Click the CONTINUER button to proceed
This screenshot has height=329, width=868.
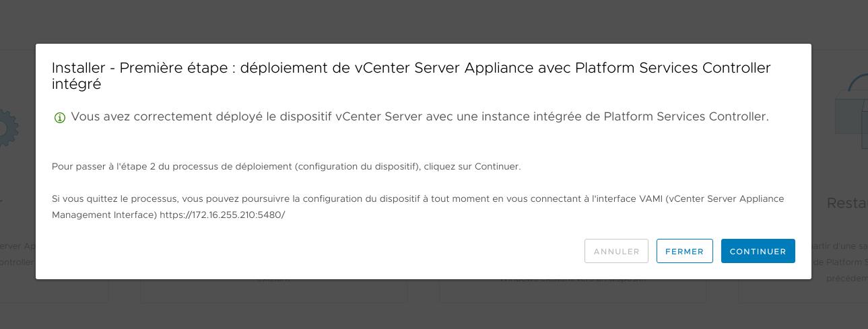(758, 251)
